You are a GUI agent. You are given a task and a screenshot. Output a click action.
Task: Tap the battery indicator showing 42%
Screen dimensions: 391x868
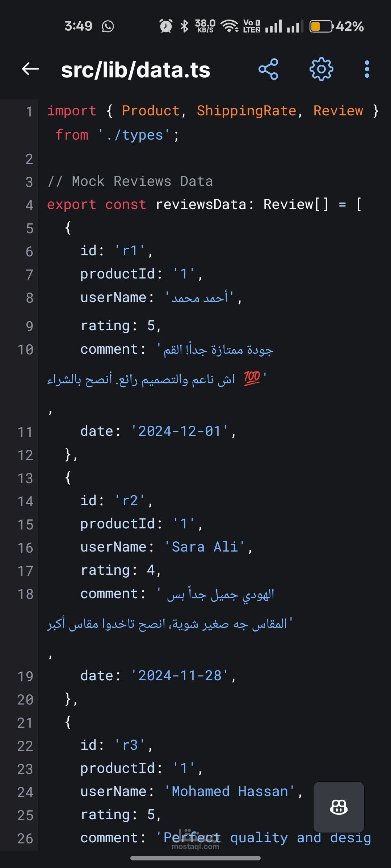click(x=337, y=26)
